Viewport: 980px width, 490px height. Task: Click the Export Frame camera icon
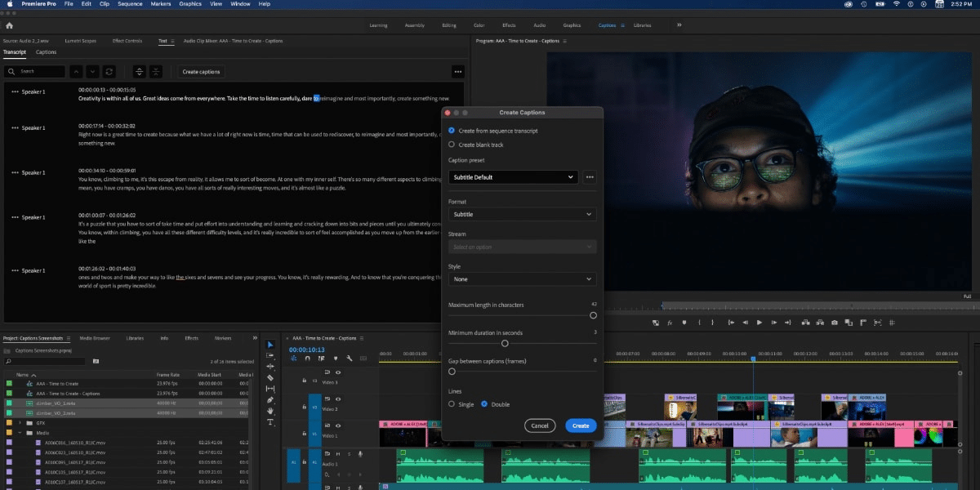(834, 323)
